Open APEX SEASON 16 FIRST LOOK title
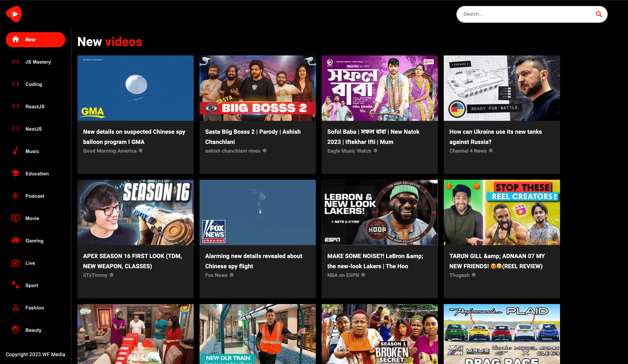 coord(132,261)
